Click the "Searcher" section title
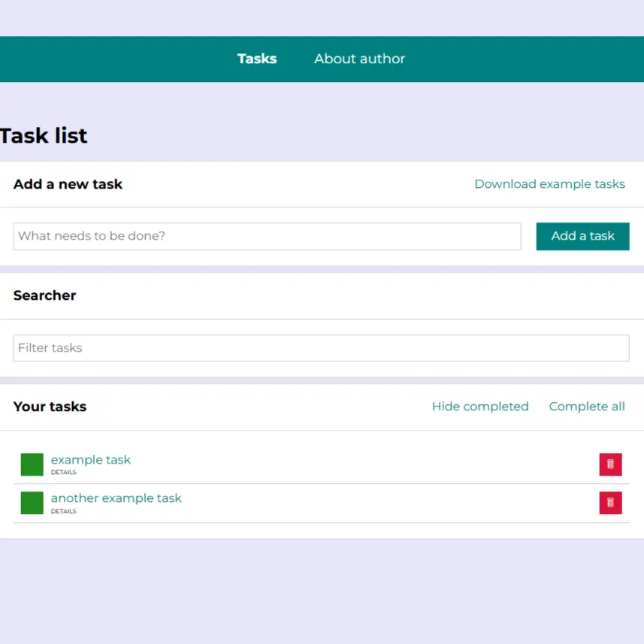Viewport: 644px width, 644px height. pyautogui.click(x=45, y=295)
